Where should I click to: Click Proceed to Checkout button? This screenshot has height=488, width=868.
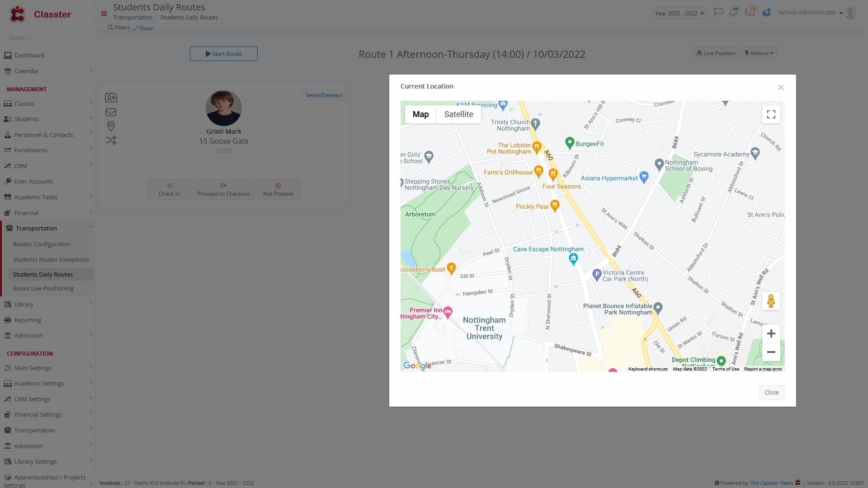224,189
